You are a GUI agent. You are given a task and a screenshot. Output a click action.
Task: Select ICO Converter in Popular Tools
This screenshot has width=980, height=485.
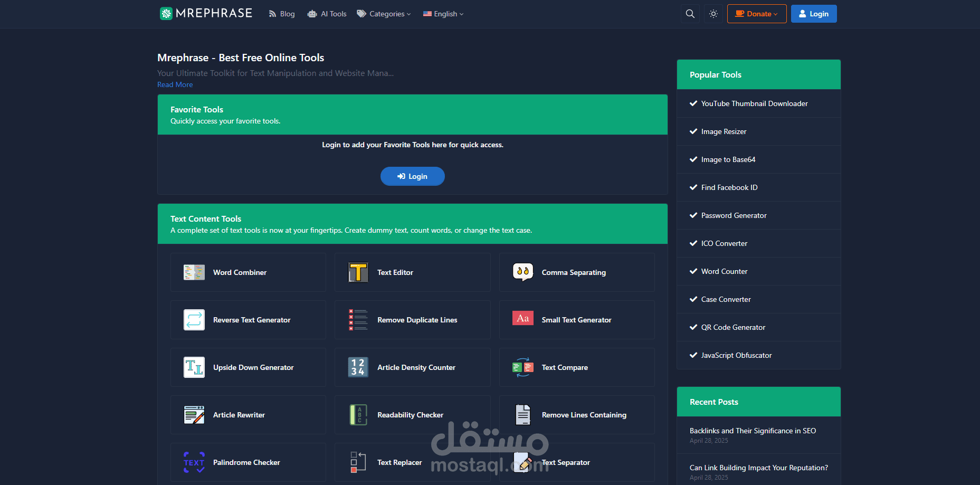[x=759, y=243]
